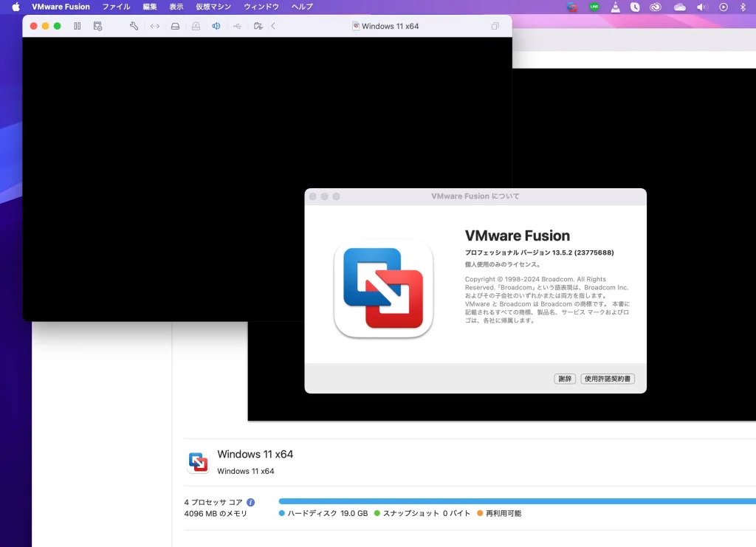The width and height of the screenshot is (756, 547).
Task: Collapse the device toolbar with the chevron
Action: [x=273, y=26]
